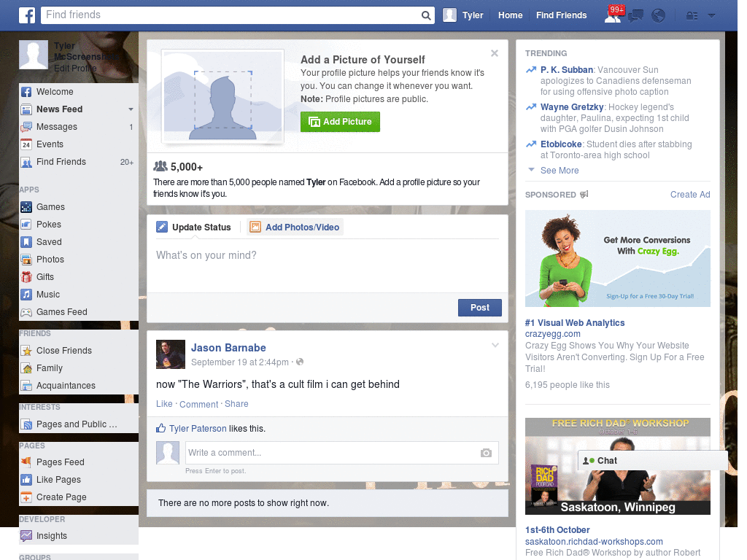Click the search magnifier icon
Image resolution: width=747 pixels, height=560 pixels.
click(x=426, y=15)
